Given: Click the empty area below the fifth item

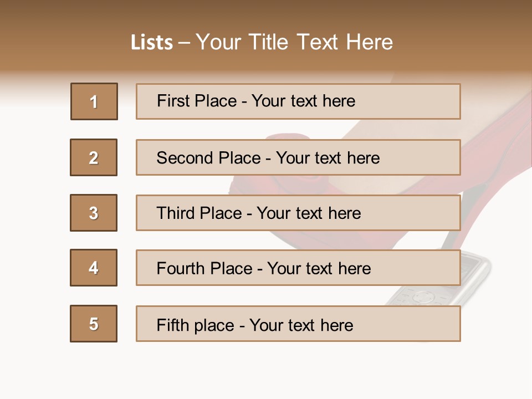Looking at the screenshot, I should [266, 369].
